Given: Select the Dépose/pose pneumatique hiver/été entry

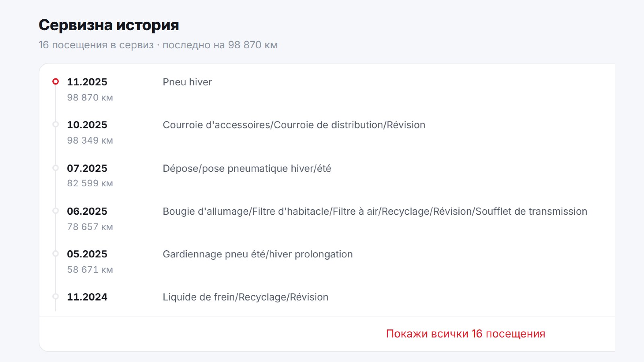Looking at the screenshot, I should click(x=247, y=169).
